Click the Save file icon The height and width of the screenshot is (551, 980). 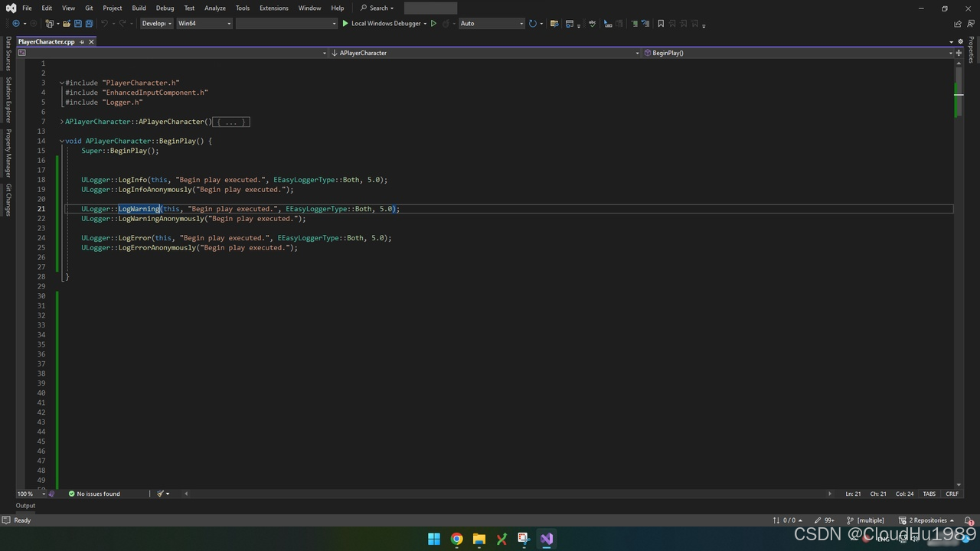click(77, 24)
